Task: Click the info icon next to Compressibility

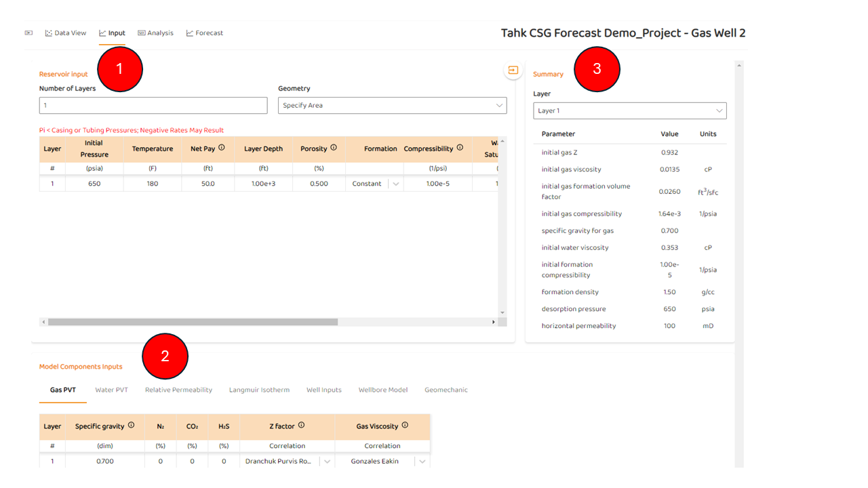Action: point(460,148)
